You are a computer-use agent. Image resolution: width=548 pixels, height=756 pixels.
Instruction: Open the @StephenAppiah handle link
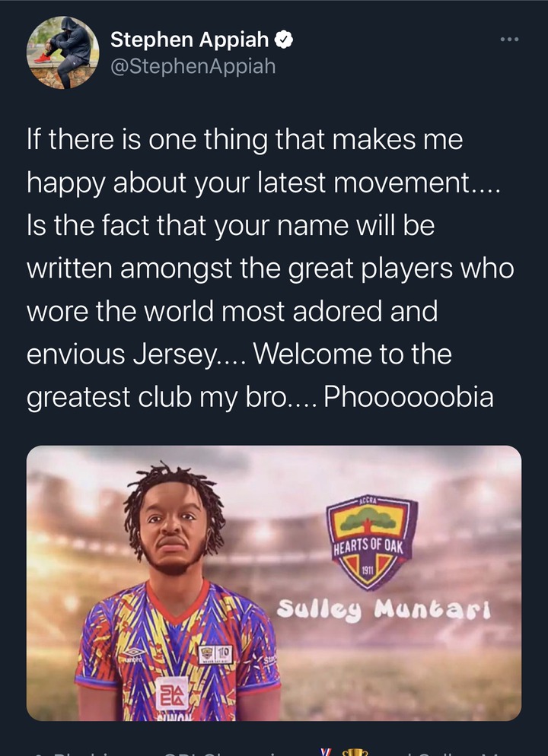pyautogui.click(x=193, y=66)
